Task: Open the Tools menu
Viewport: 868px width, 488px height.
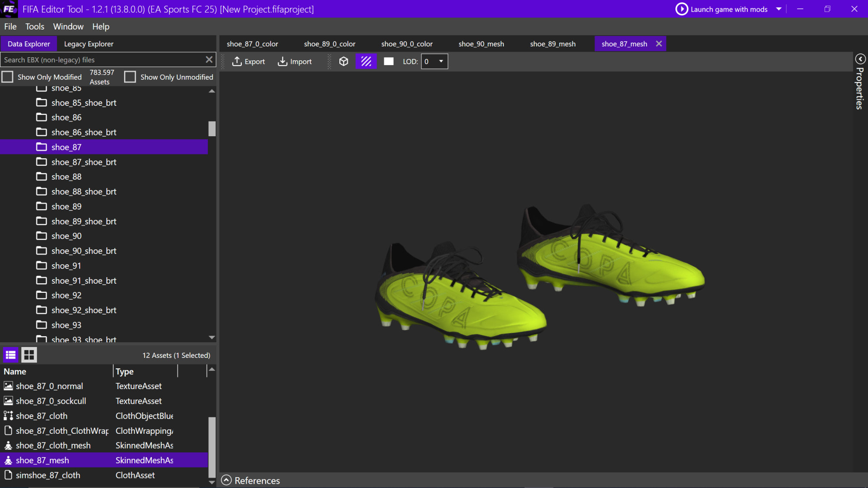Action: click(35, 26)
